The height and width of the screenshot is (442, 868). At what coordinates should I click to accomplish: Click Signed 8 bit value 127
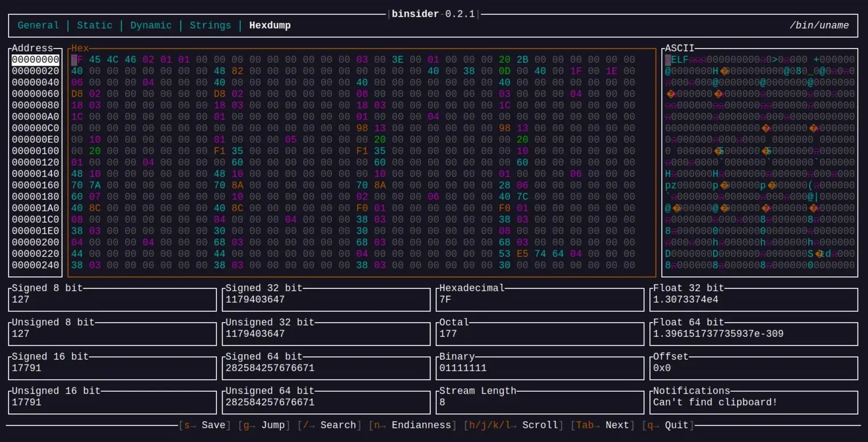[x=21, y=299]
